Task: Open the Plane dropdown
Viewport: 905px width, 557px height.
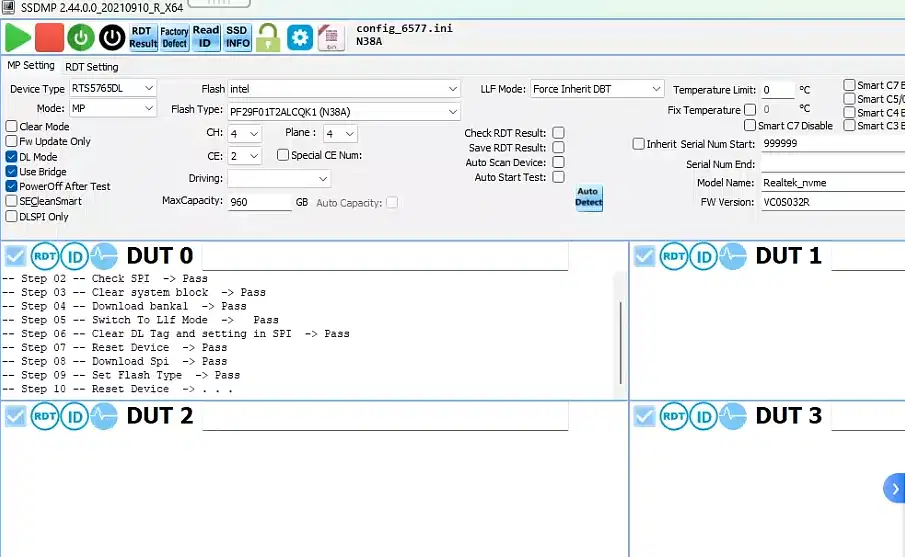Action: pyautogui.click(x=340, y=134)
